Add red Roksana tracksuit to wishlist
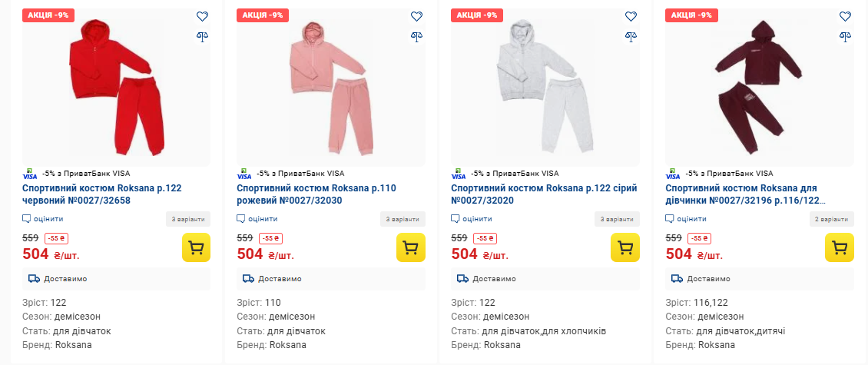868x365 pixels. (202, 16)
